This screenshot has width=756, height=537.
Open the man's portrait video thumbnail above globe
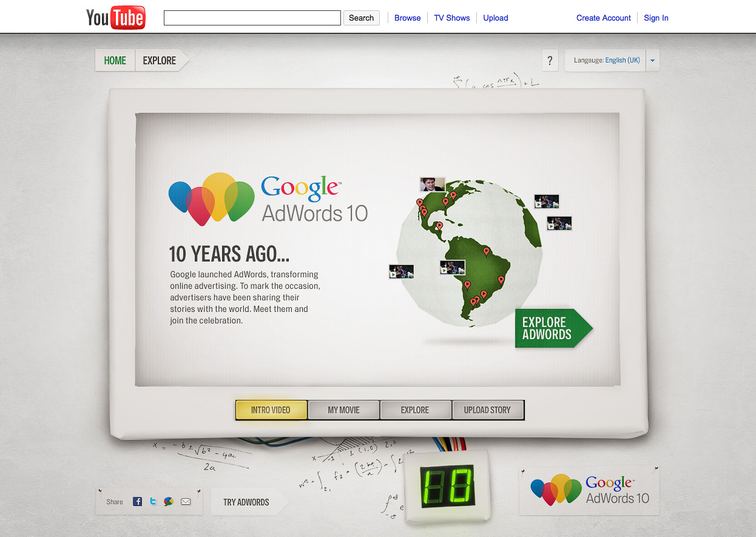click(x=432, y=184)
